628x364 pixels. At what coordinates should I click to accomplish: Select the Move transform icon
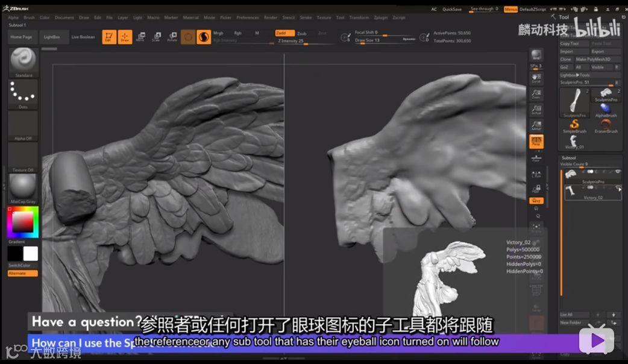click(x=140, y=37)
